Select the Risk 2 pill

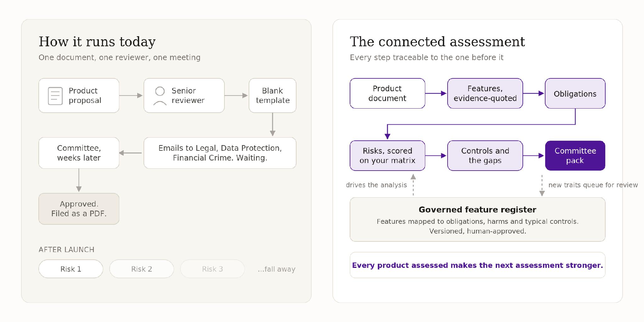click(x=142, y=269)
